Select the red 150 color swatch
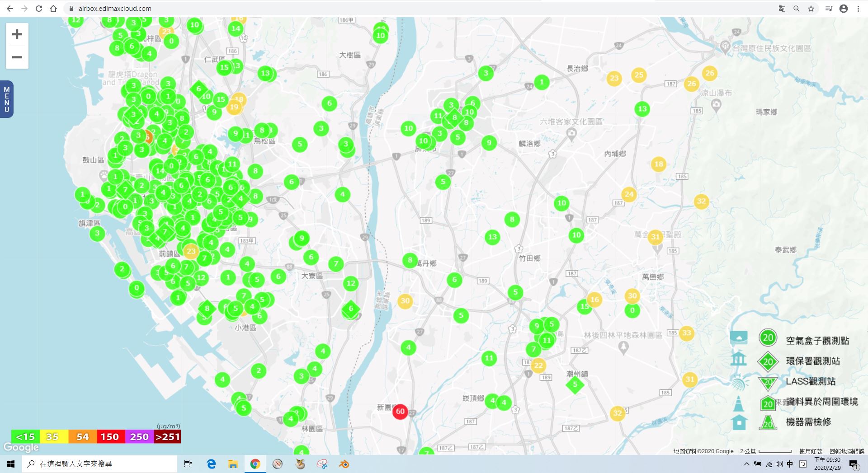 tap(111, 437)
